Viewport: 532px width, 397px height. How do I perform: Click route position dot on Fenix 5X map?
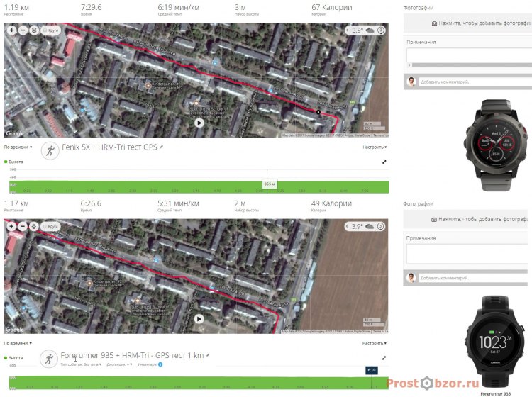coord(318,112)
